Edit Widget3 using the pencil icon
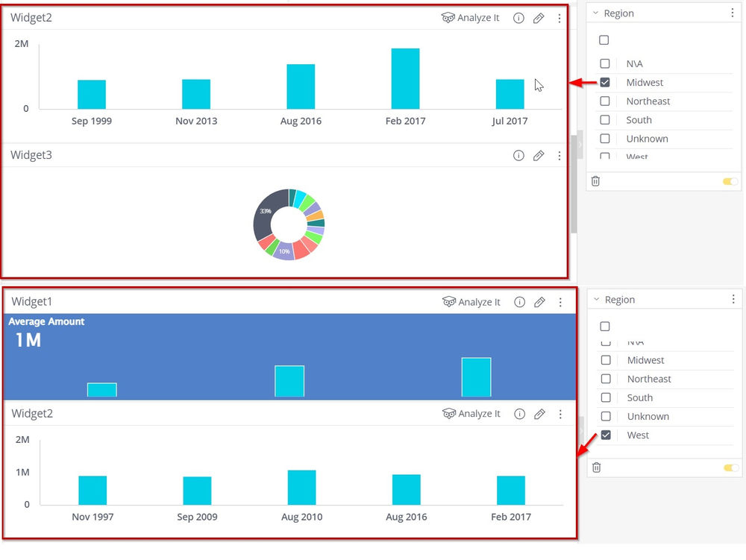The width and height of the screenshot is (746, 560). click(x=539, y=155)
